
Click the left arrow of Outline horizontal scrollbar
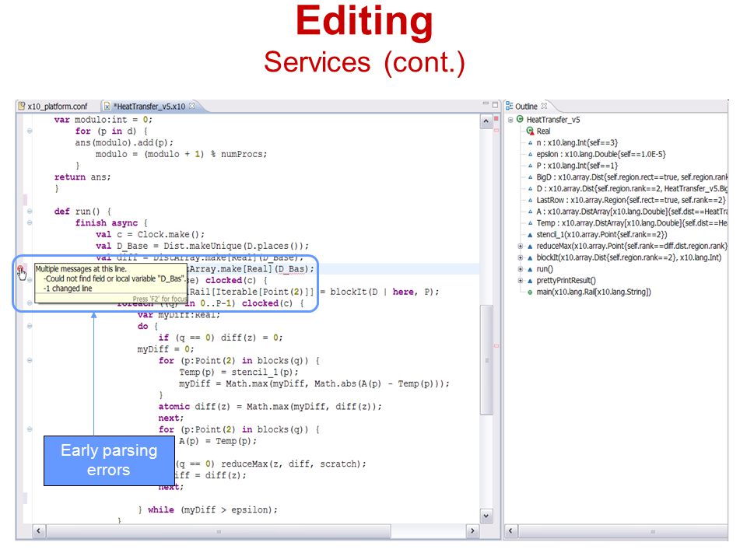510,530
